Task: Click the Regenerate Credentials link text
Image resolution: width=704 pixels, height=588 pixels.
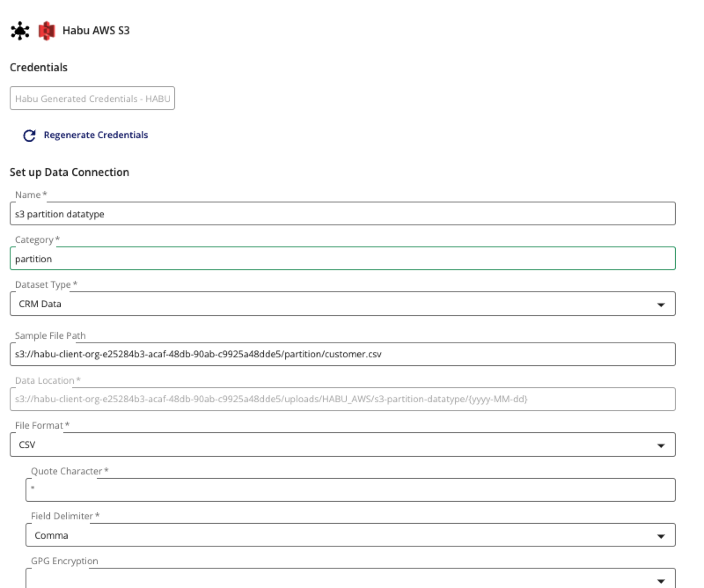Action: [95, 135]
